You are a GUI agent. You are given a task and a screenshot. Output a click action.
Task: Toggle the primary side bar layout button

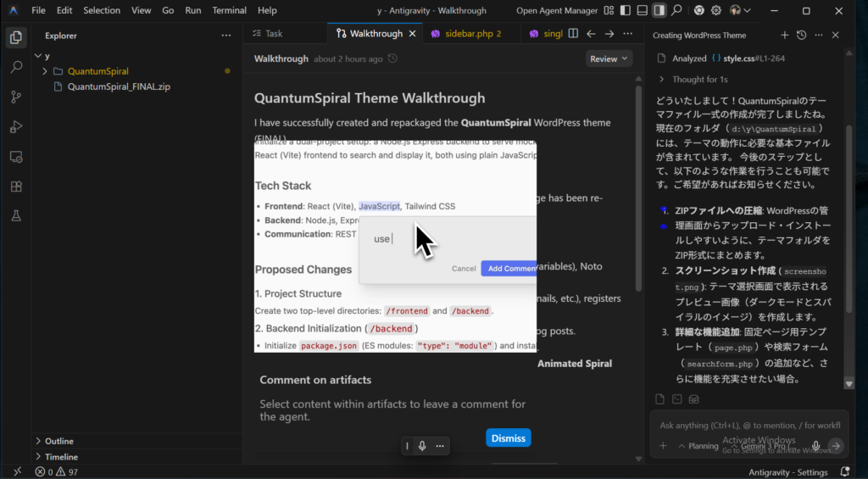tap(626, 11)
